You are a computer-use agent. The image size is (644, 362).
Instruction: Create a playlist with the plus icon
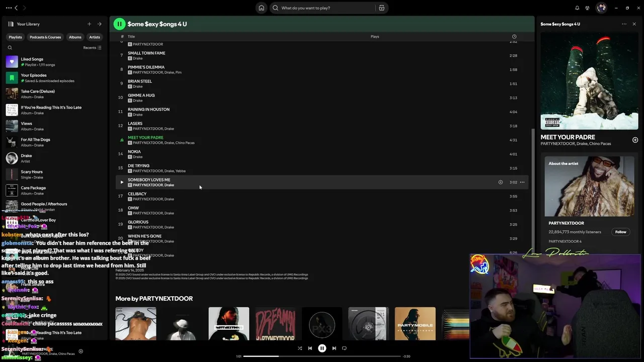(89, 24)
